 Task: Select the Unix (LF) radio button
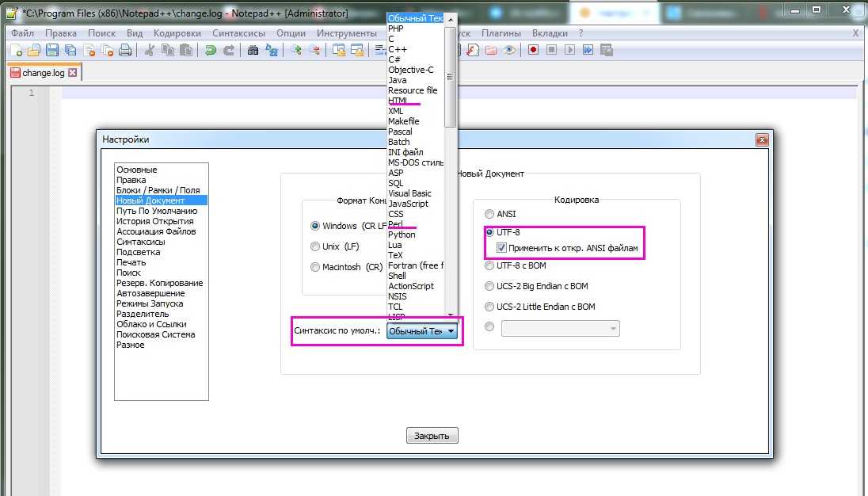(x=315, y=246)
